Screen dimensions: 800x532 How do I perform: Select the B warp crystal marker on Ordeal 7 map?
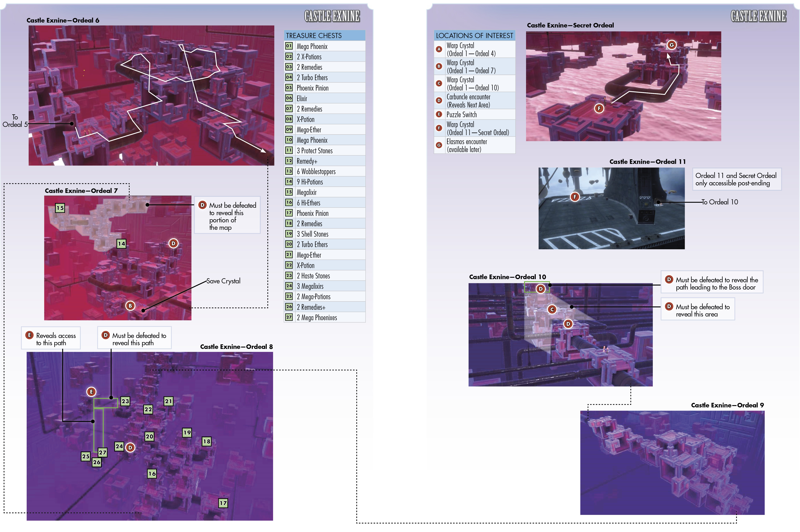[130, 306]
